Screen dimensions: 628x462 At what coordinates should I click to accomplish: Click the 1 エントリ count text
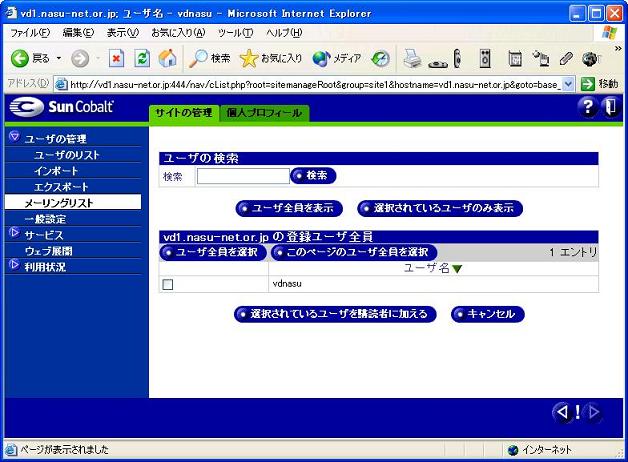click(573, 252)
